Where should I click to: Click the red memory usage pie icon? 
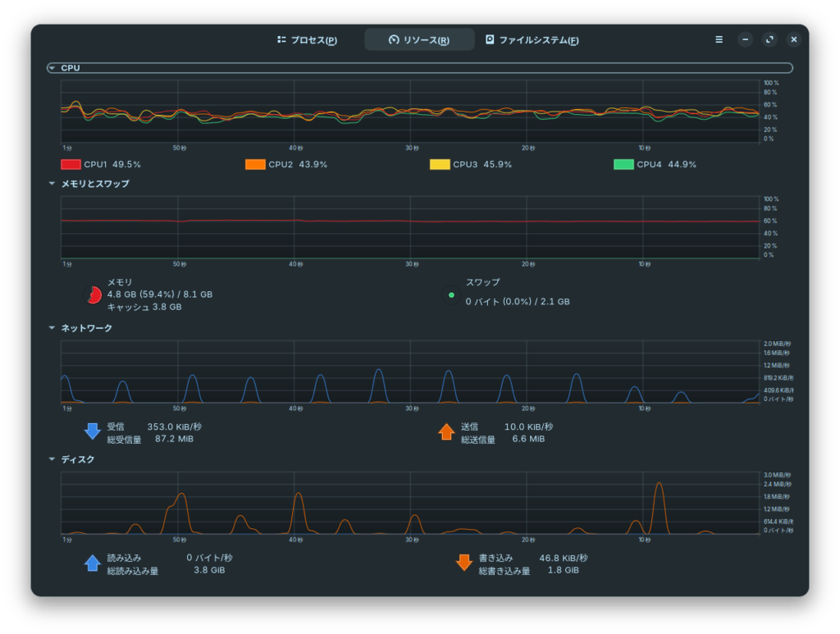click(94, 294)
